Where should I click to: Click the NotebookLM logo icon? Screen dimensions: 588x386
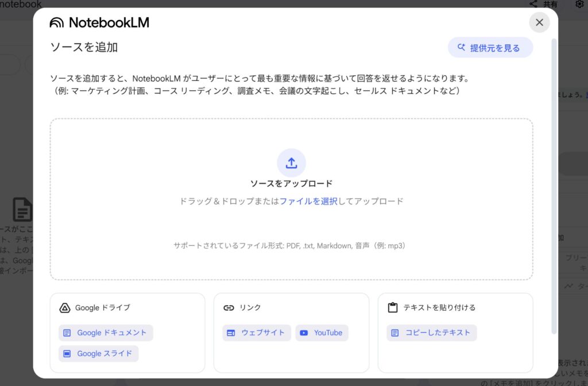(57, 22)
